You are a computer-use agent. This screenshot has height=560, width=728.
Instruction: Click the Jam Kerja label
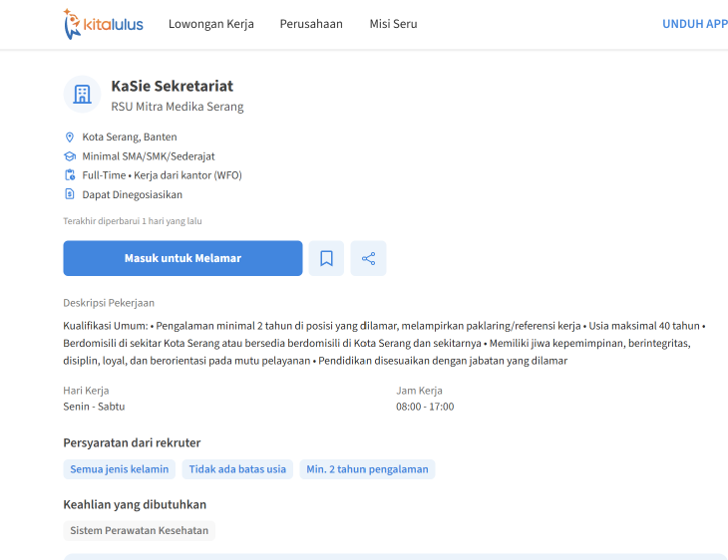point(419,391)
